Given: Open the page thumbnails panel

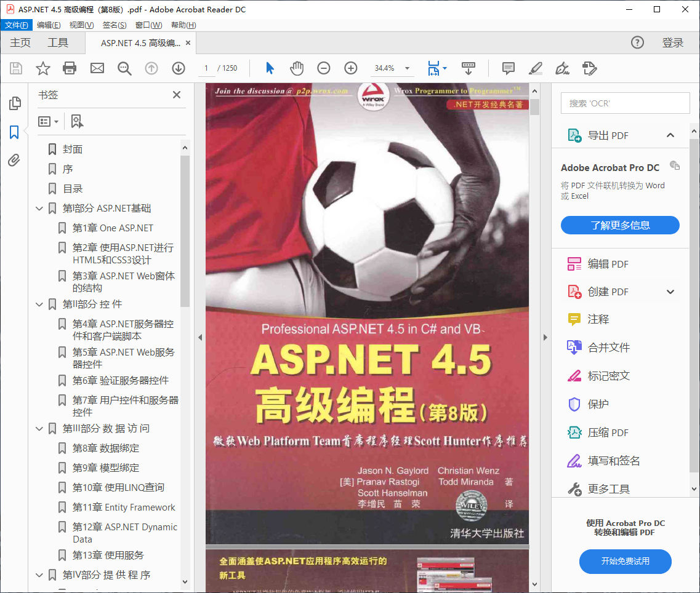Looking at the screenshot, I should coord(15,103).
